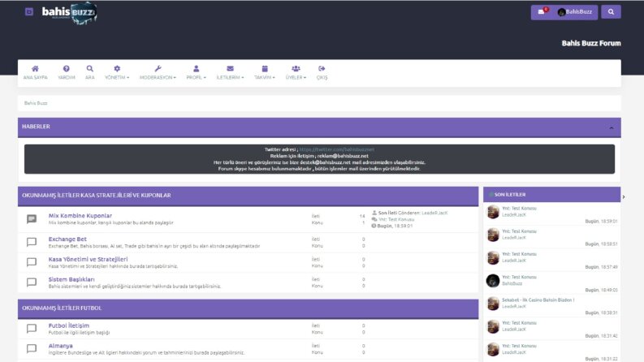Collapse the Haberler news panel
The width and height of the screenshot is (644, 362).
click(612, 127)
